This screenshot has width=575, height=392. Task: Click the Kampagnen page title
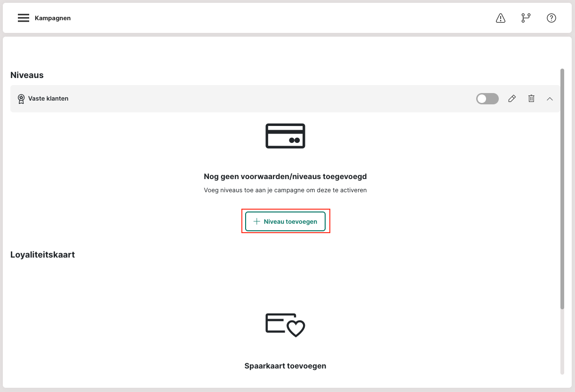(x=53, y=18)
